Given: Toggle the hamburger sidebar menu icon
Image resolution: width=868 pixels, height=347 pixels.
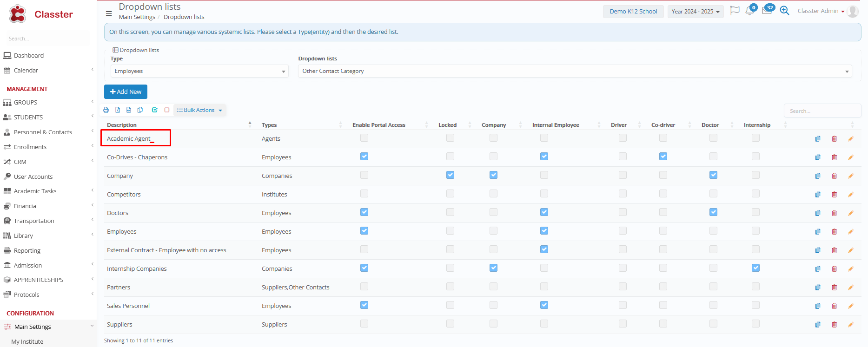Looking at the screenshot, I should [x=109, y=13].
